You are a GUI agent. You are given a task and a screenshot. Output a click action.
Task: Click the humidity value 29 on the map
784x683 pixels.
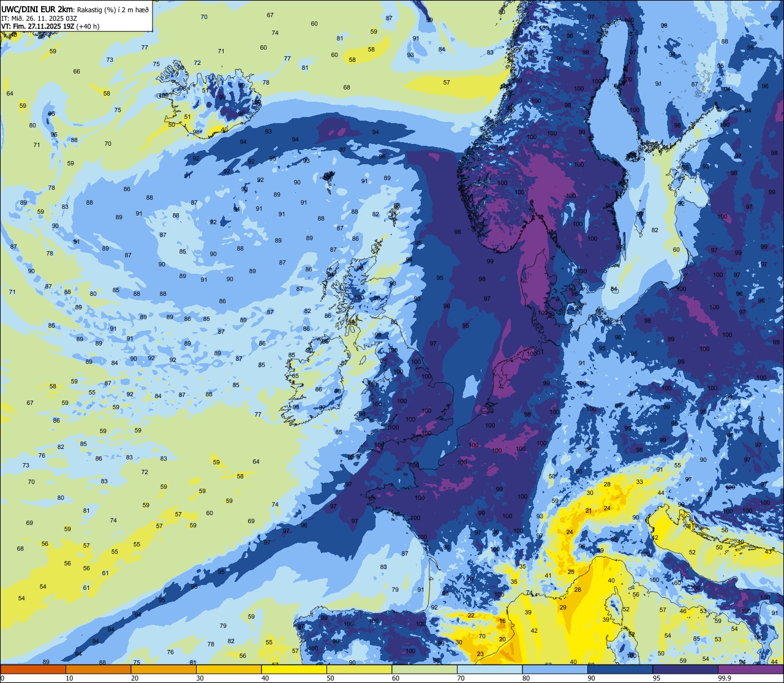[563, 608]
